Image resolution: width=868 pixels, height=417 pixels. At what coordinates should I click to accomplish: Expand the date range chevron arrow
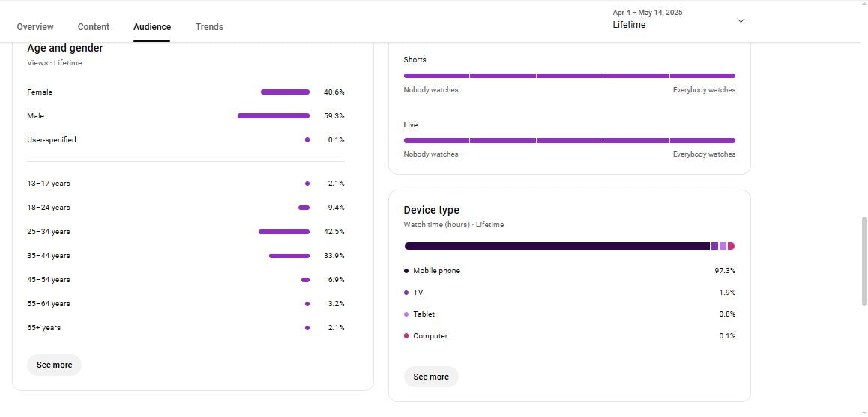click(741, 20)
